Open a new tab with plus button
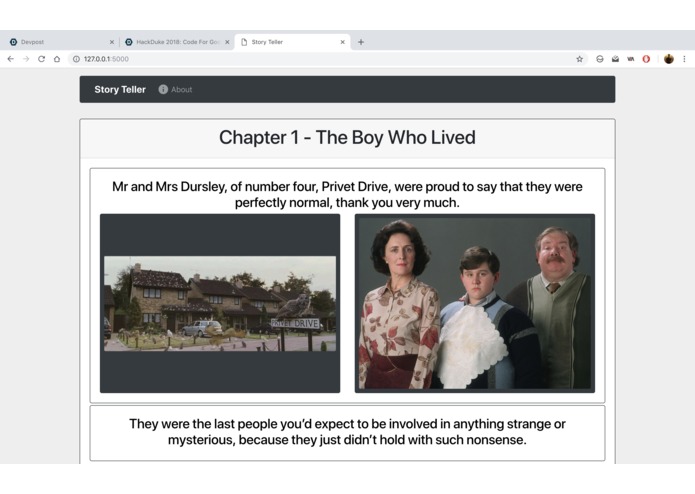Viewport: 695px width, 494px height. 361,42
